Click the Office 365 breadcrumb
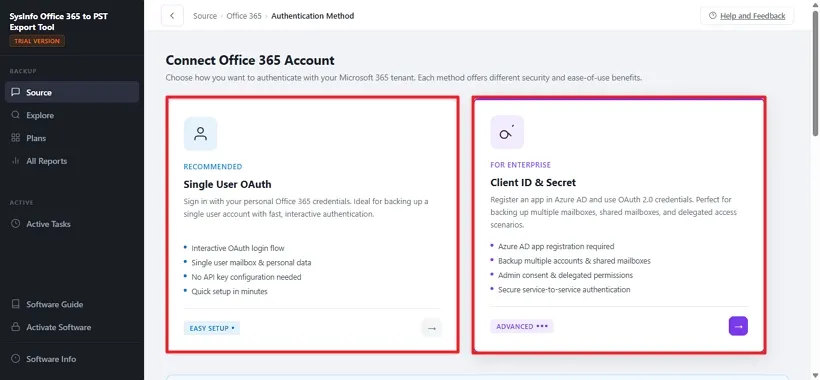 coord(244,16)
